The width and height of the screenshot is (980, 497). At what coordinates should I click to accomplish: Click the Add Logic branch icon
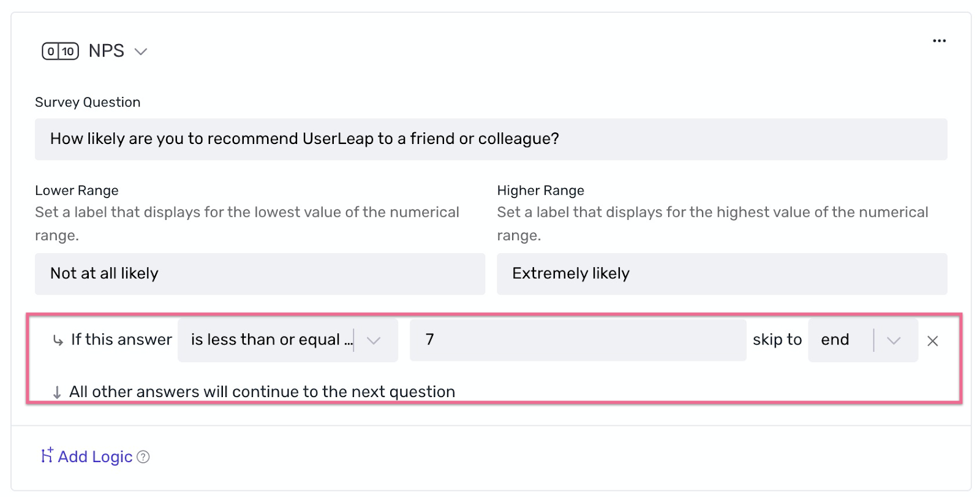pos(47,455)
